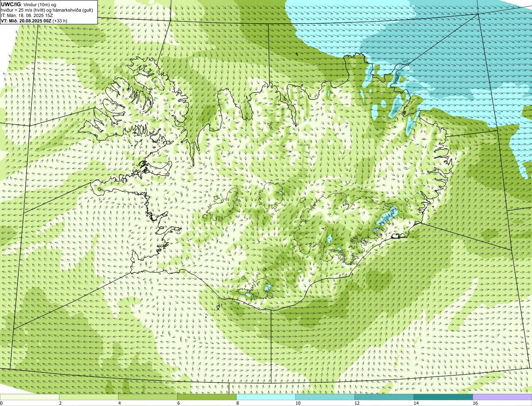Click the scale label '16'
This screenshot has height=406, width=532.
coord(475,403)
